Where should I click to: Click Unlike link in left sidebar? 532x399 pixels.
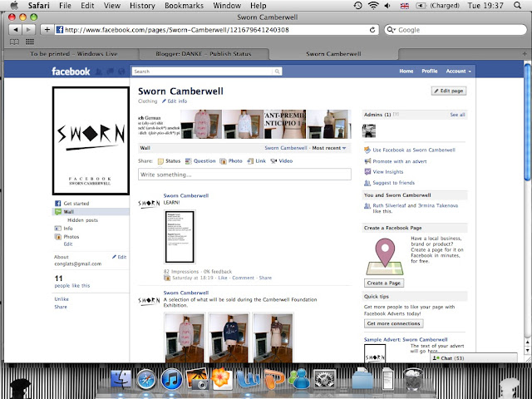[x=62, y=299]
